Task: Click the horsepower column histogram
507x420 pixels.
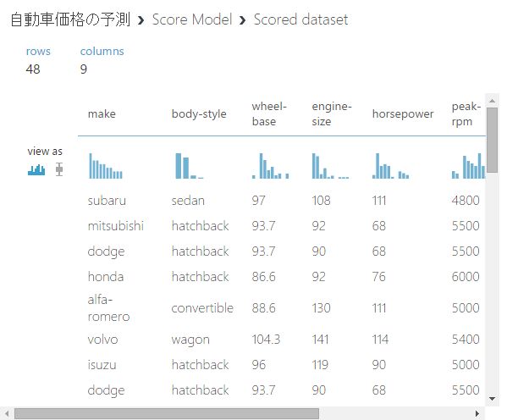Action: pos(390,166)
